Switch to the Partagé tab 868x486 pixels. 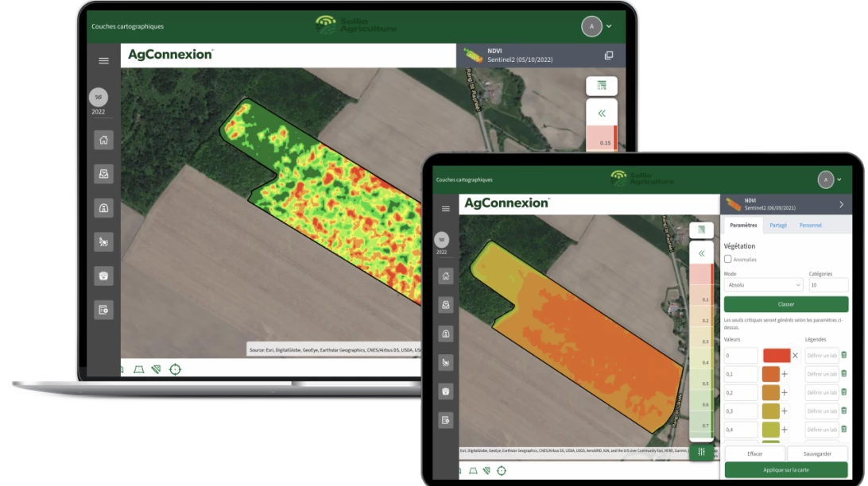coord(778,226)
